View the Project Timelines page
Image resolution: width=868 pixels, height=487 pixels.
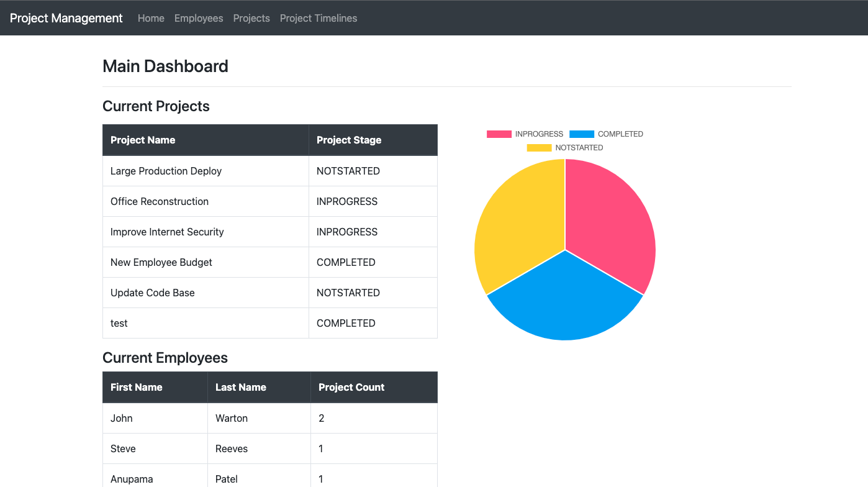click(318, 18)
